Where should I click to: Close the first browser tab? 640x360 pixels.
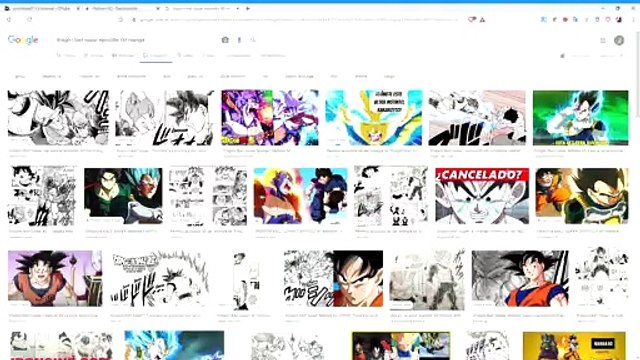coord(78,8)
